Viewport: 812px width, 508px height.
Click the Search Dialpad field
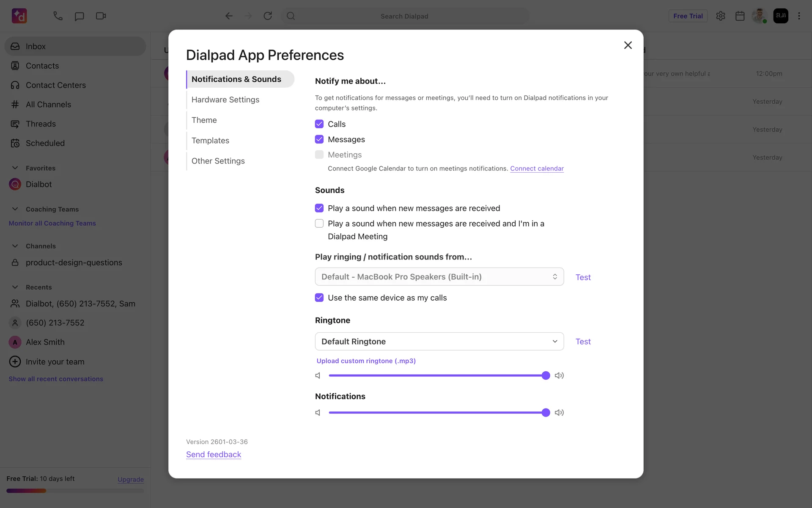coord(404,16)
